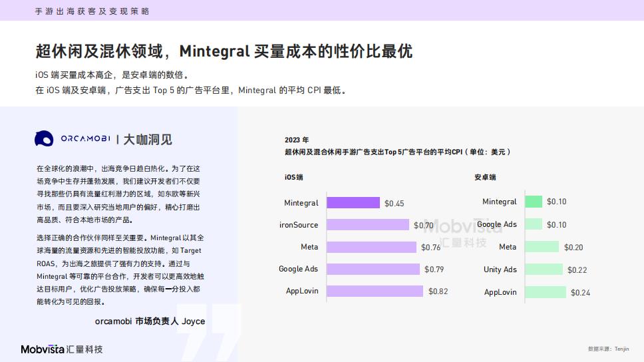Image resolution: width=644 pixels, height=362 pixels.
Task: Click the attribution orcamobi 市场负责人 Joyce
Action: [x=150, y=321]
